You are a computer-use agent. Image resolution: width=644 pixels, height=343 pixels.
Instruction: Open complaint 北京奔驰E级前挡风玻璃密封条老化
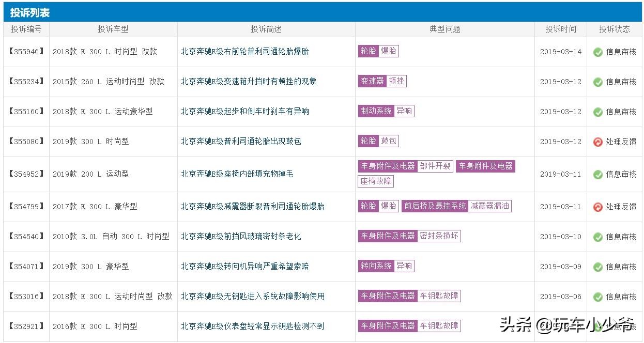(241, 237)
